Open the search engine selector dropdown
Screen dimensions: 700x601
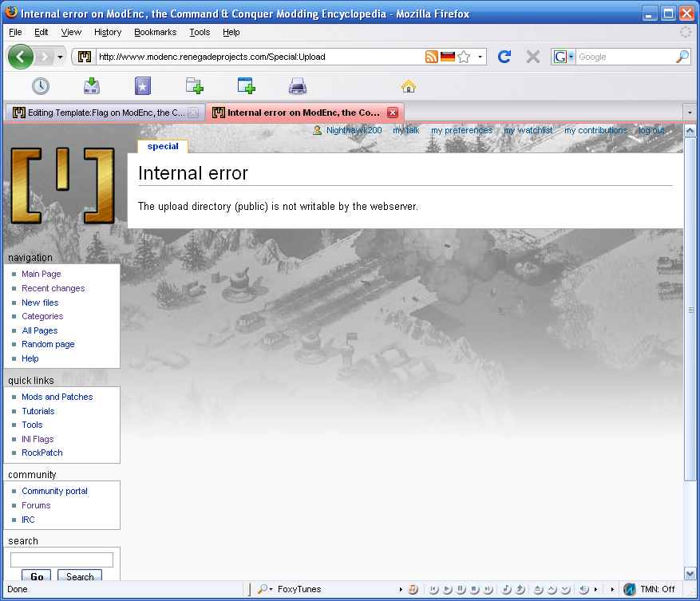[x=564, y=57]
